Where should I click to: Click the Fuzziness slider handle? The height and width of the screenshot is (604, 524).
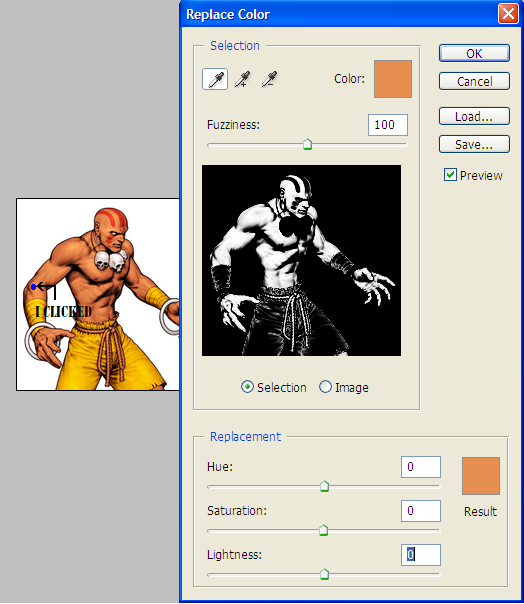pos(307,144)
